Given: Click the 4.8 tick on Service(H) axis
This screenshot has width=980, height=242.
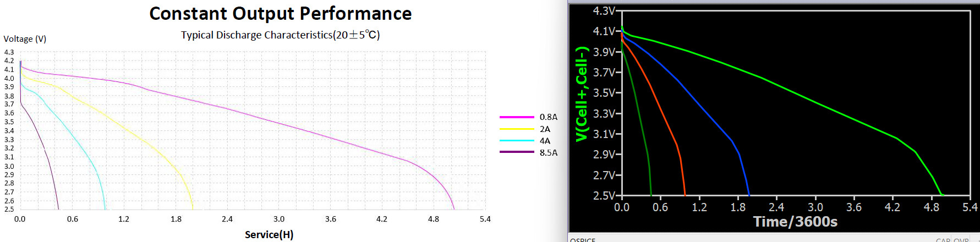Looking at the screenshot, I should coord(433,219).
